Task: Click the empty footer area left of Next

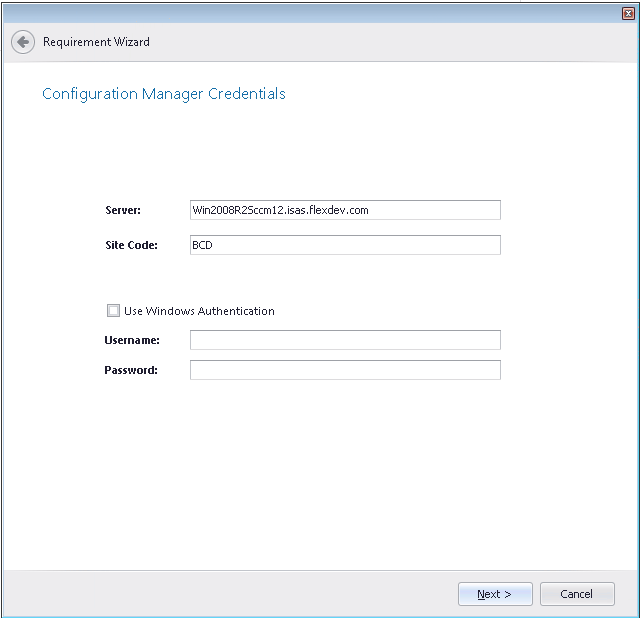Action: 230,594
